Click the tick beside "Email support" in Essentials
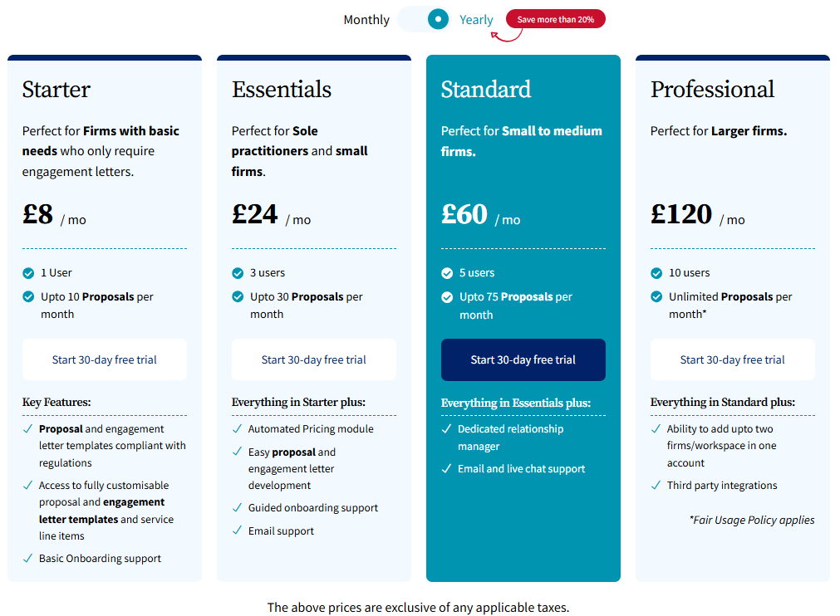Image resolution: width=840 pixels, height=616 pixels. click(x=238, y=530)
